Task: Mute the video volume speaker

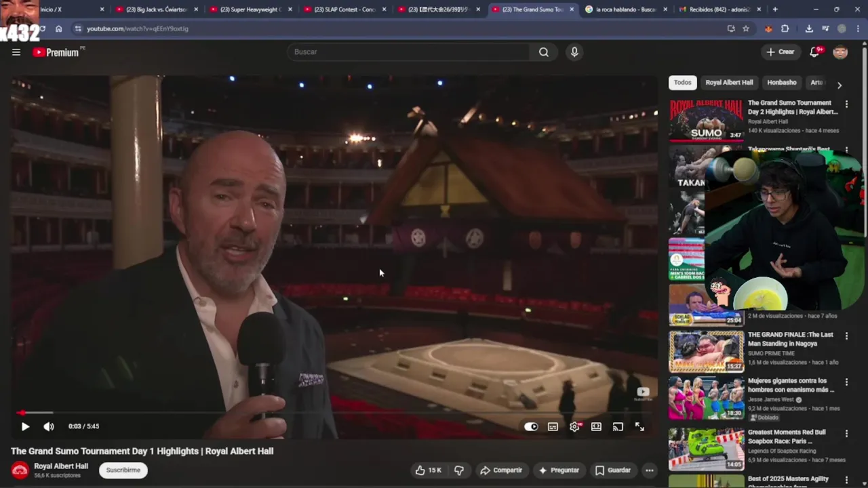Action: (49, 426)
